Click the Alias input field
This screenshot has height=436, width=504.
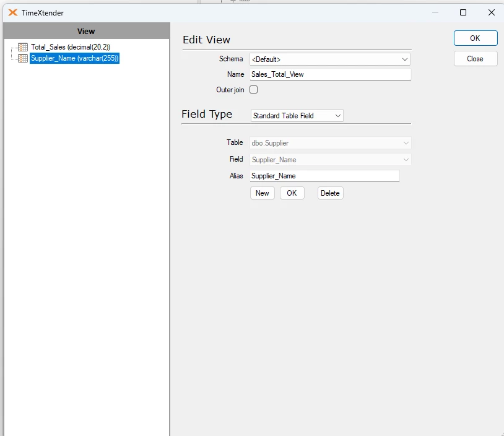[x=324, y=176]
